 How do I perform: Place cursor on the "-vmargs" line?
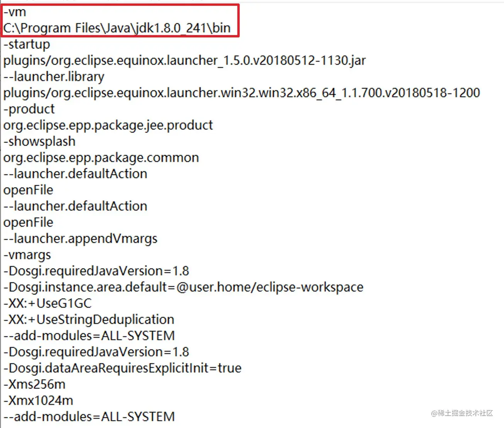(27, 255)
